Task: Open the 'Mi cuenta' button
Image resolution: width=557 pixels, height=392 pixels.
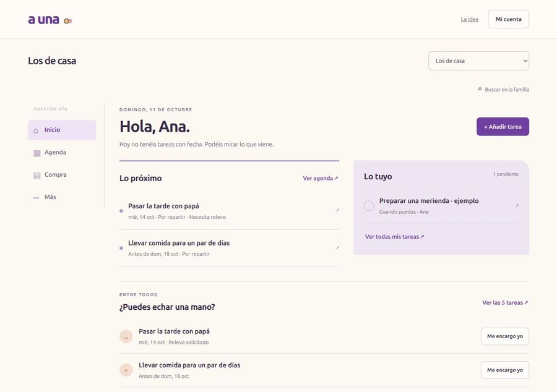Action: click(x=508, y=19)
